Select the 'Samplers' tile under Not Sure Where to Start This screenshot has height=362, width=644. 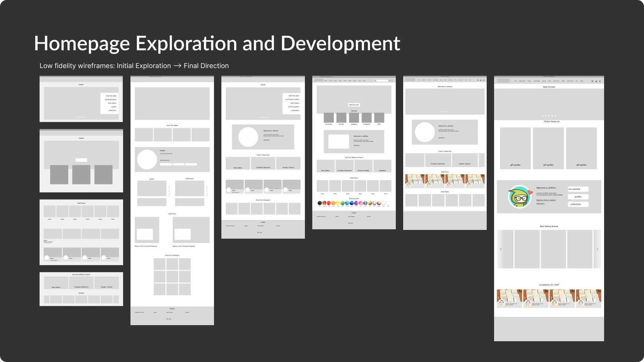click(382, 166)
